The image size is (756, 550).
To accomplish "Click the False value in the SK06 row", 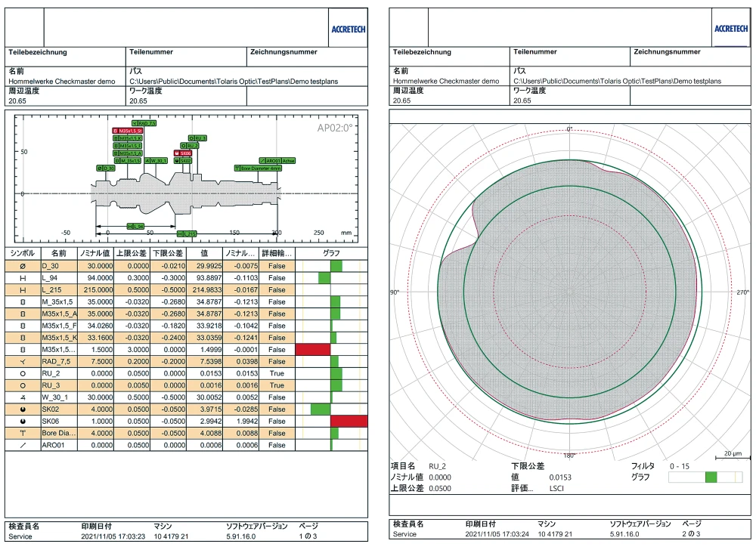I will pyautogui.click(x=277, y=422).
